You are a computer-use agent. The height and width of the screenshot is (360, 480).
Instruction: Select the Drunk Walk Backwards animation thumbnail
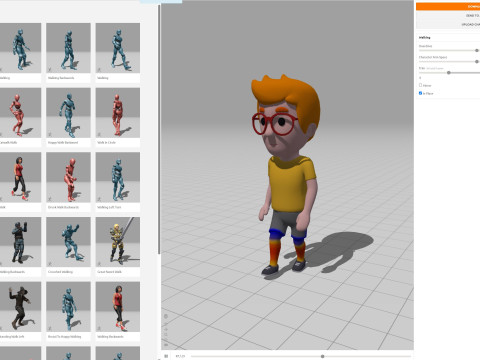[68, 177]
